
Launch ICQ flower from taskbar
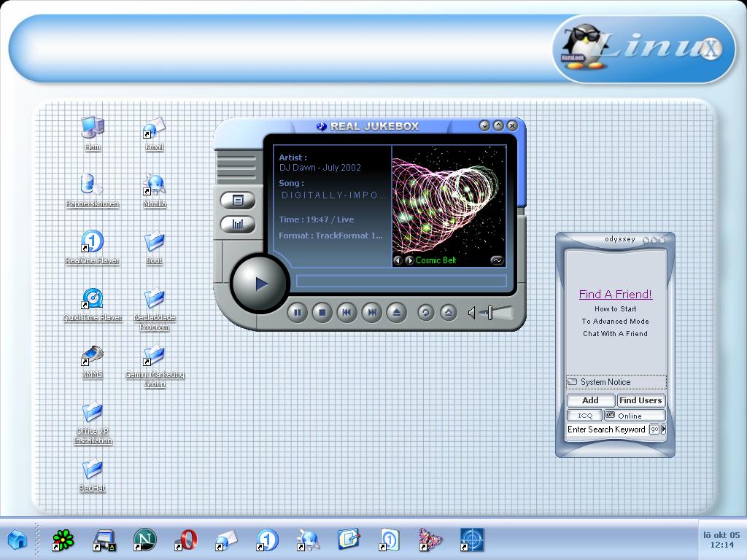[x=63, y=540]
